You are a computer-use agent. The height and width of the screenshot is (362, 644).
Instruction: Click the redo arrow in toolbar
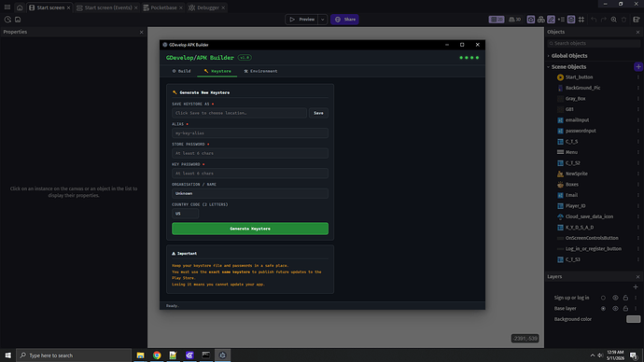(x=604, y=20)
